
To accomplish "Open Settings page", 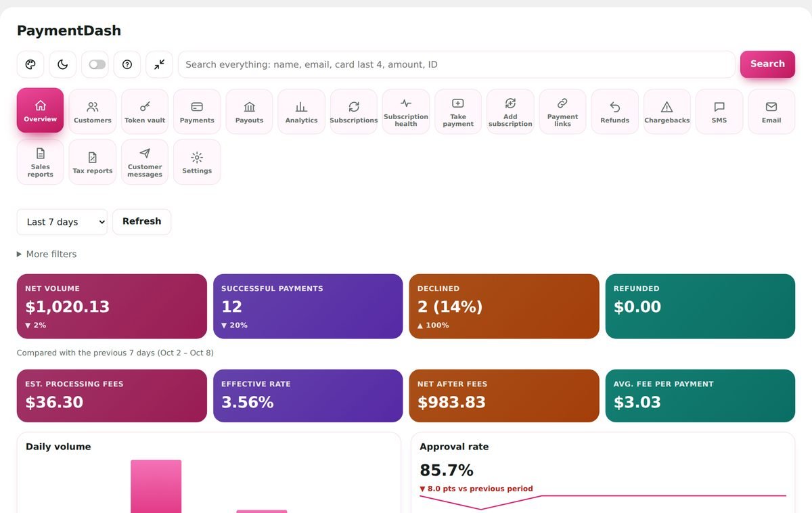I will pyautogui.click(x=197, y=162).
